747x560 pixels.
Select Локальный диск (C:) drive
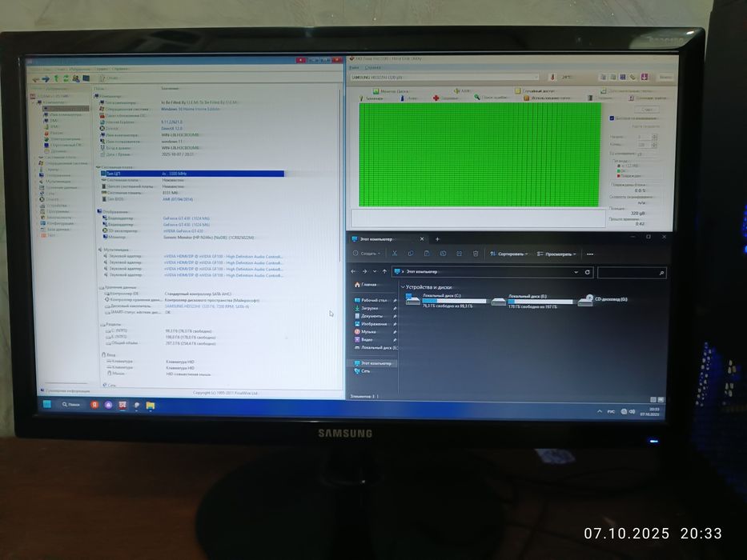tap(446, 301)
